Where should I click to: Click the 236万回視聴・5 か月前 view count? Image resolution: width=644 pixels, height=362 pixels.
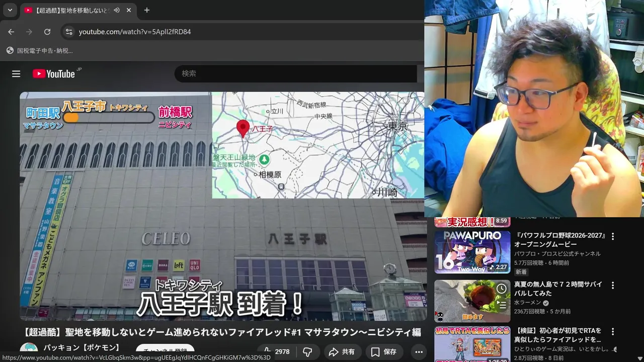coord(542,311)
